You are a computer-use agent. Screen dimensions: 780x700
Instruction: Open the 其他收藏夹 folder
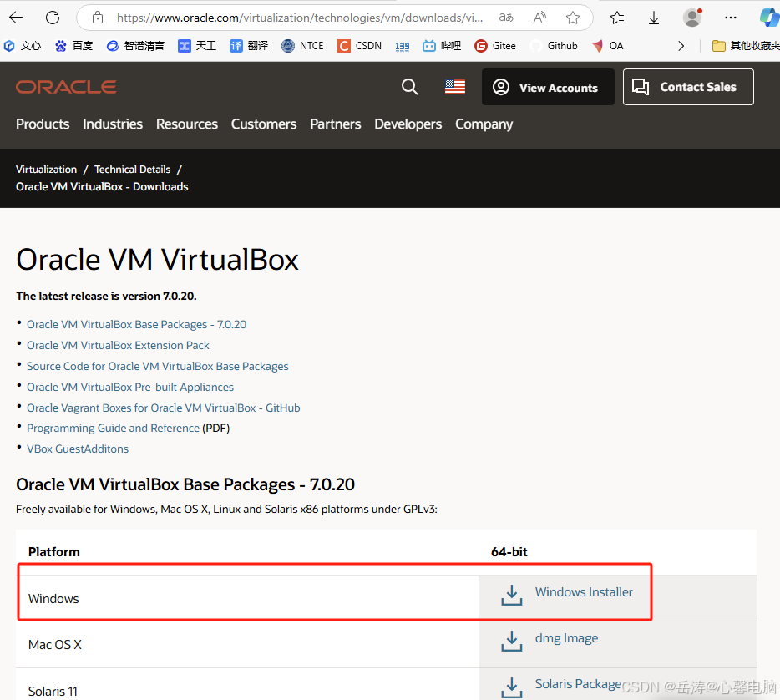click(746, 46)
